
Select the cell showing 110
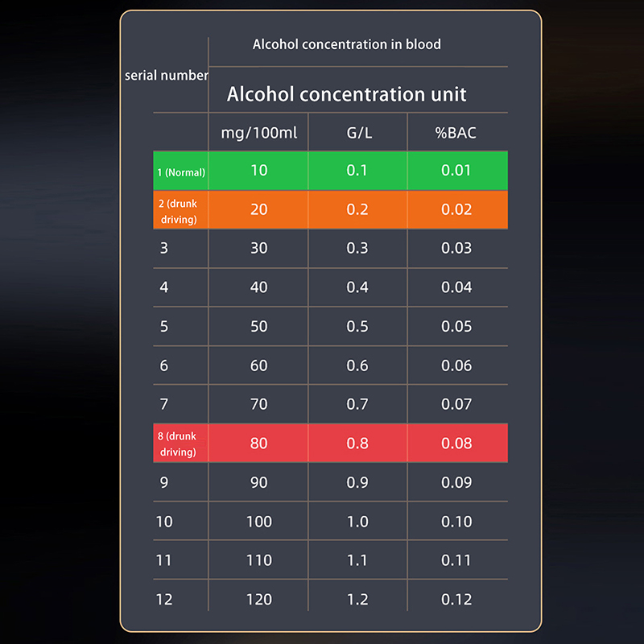pos(258,560)
